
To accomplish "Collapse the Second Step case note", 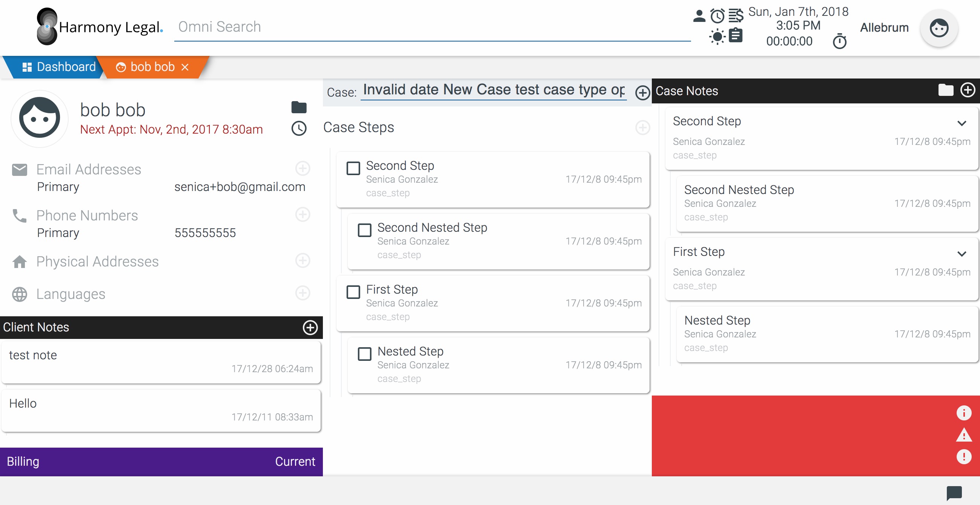I will [x=962, y=123].
